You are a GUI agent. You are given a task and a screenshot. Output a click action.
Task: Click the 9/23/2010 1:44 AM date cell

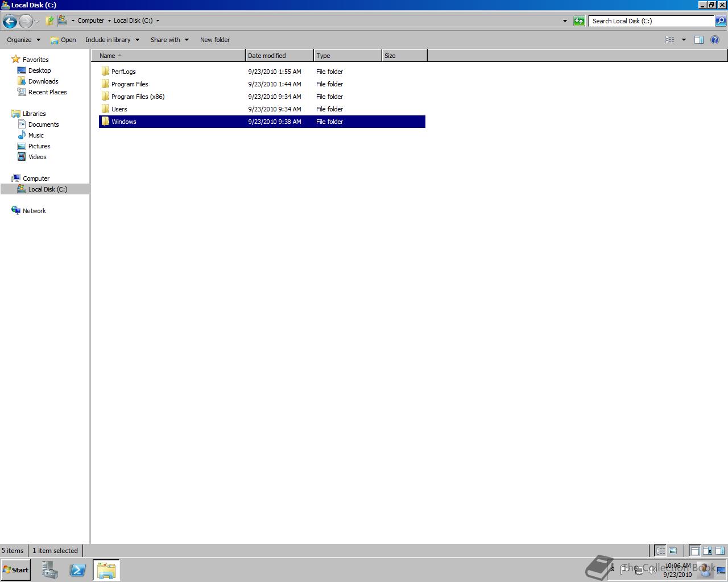[275, 84]
